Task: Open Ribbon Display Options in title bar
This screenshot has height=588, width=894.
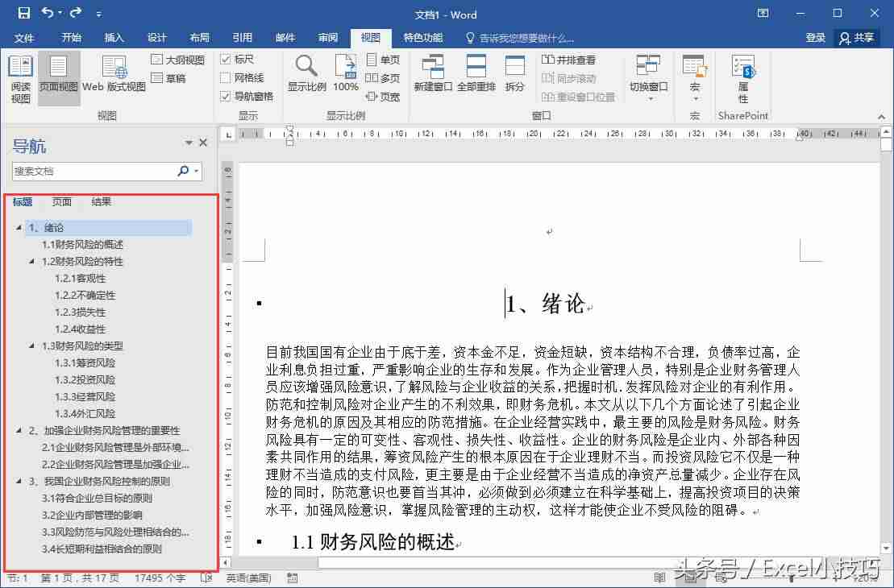Action: click(x=763, y=13)
